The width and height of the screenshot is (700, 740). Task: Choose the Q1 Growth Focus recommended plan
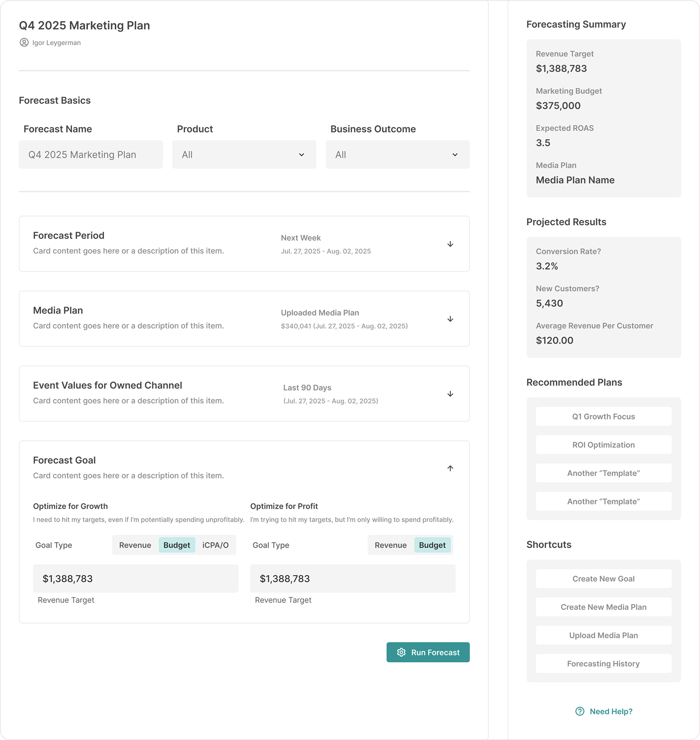point(603,417)
